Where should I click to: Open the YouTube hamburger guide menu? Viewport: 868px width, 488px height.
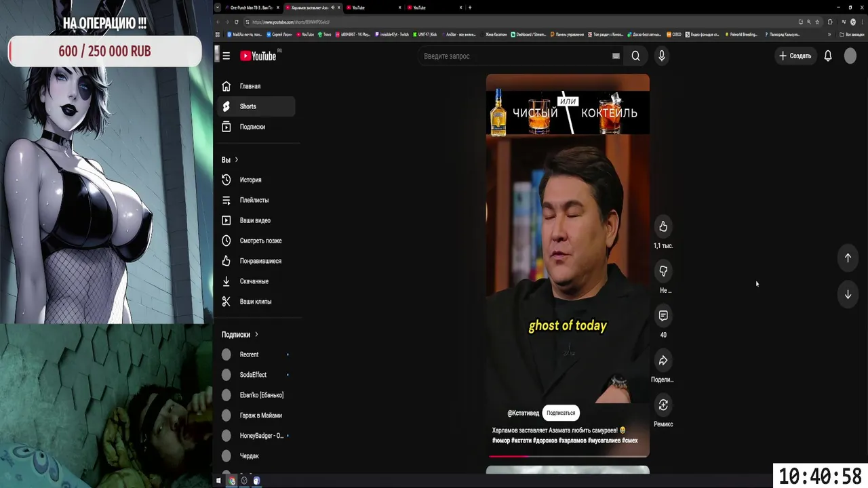click(x=226, y=56)
